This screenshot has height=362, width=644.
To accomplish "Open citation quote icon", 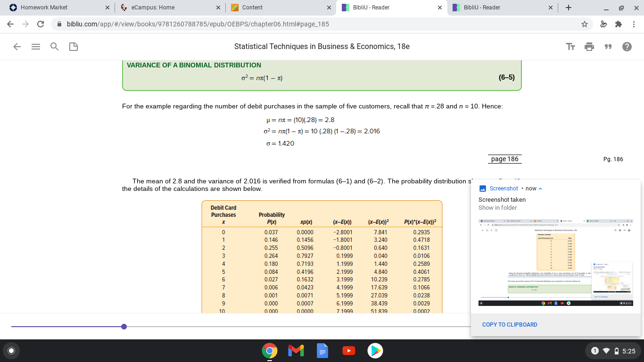I will click(x=608, y=47).
